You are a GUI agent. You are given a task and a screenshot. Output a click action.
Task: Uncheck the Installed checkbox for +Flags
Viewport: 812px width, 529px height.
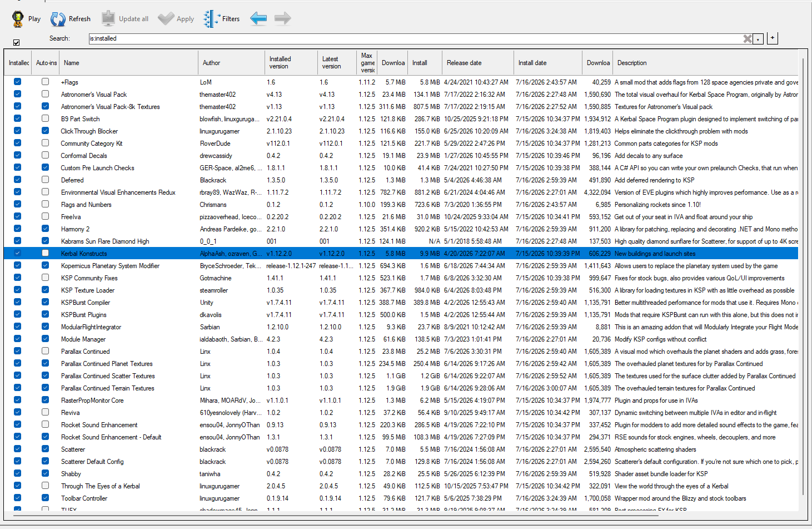[x=17, y=82]
